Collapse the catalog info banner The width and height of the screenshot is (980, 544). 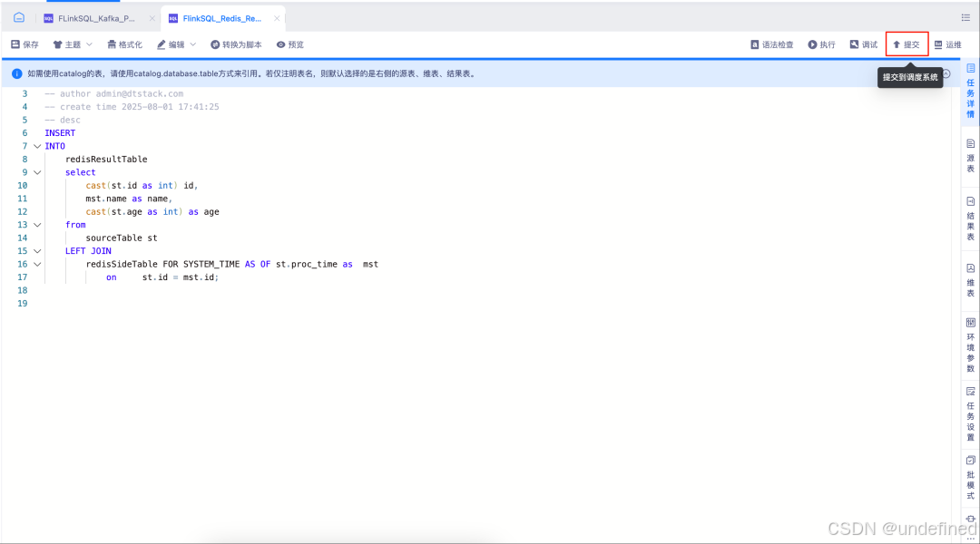[946, 73]
